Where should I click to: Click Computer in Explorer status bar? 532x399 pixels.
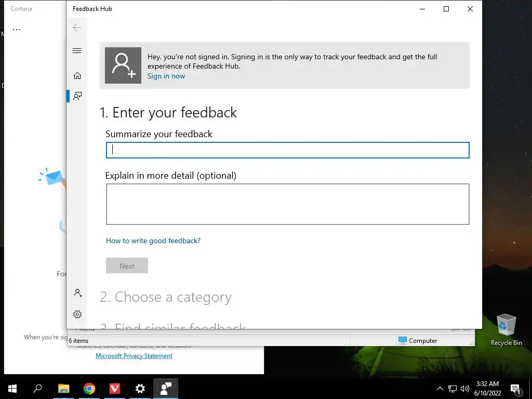tap(418, 341)
